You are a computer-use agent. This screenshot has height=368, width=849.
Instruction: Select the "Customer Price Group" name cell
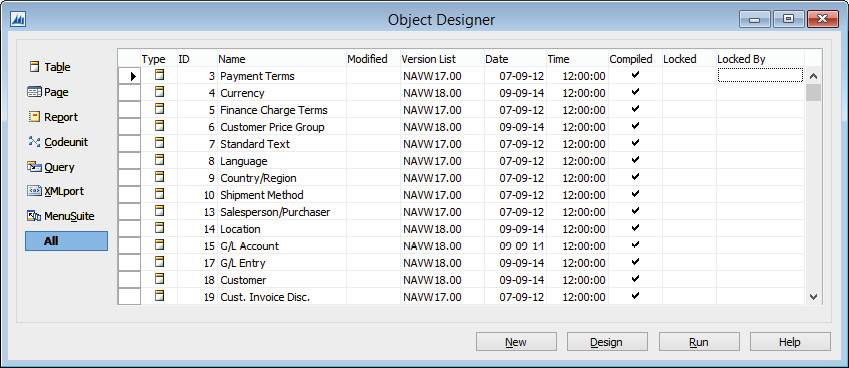pos(282,127)
